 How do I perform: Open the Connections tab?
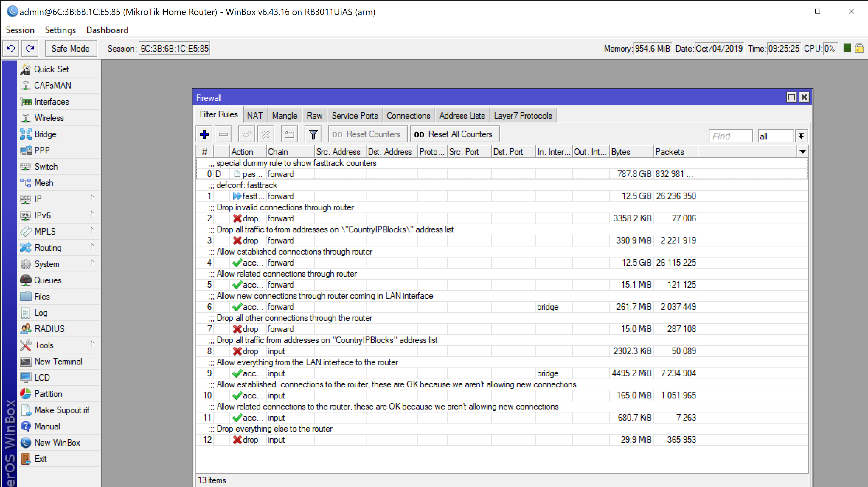[x=408, y=116]
